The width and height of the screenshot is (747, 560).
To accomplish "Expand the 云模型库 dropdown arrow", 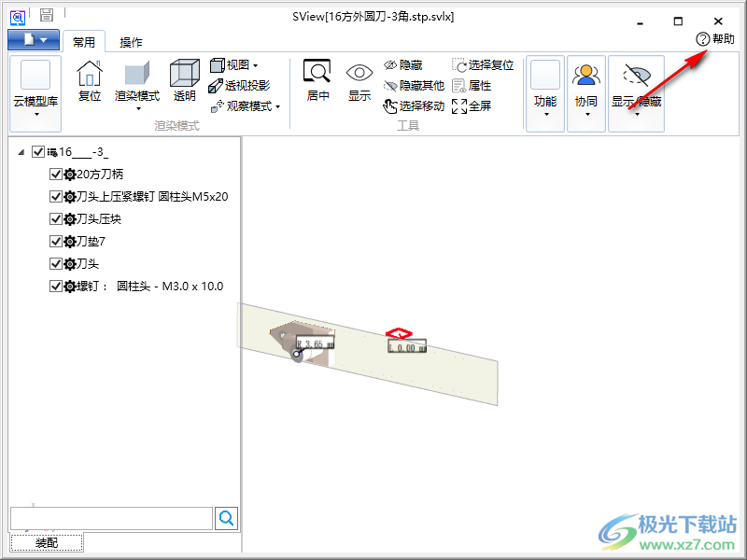I will click(36, 115).
